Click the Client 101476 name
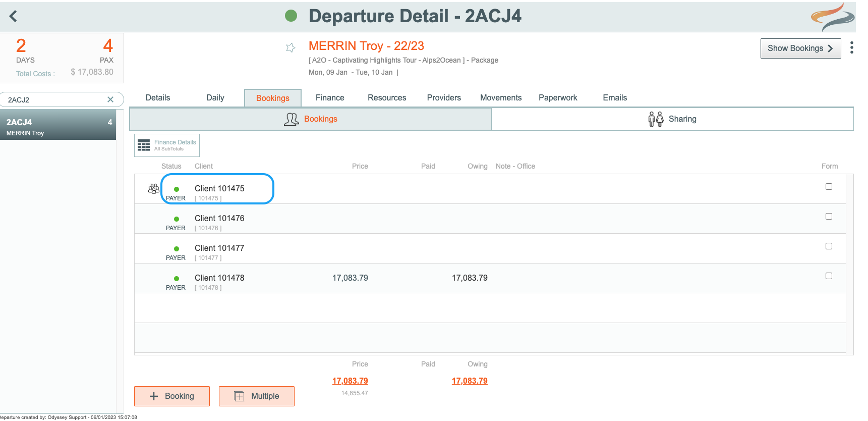 pyautogui.click(x=219, y=219)
